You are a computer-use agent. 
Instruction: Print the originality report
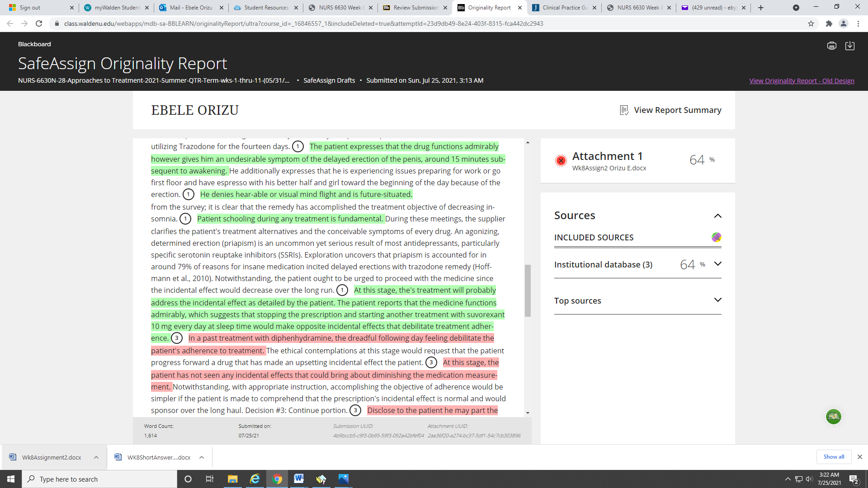[831, 46]
